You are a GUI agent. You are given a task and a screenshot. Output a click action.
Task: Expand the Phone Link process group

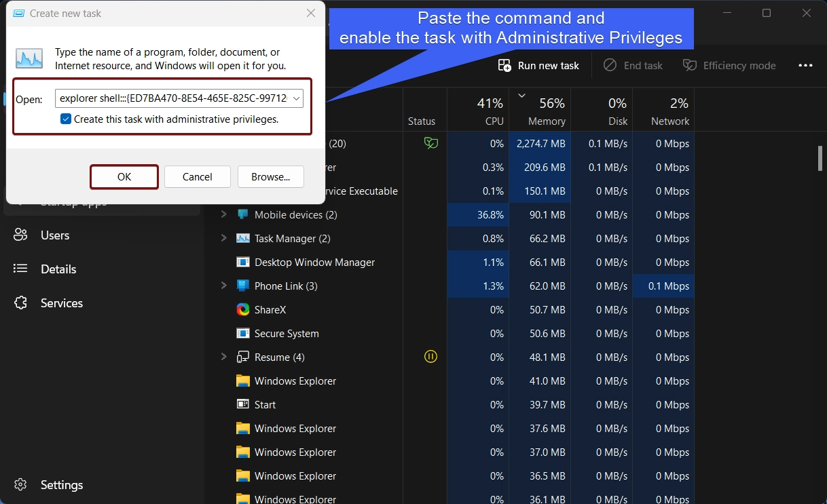223,286
